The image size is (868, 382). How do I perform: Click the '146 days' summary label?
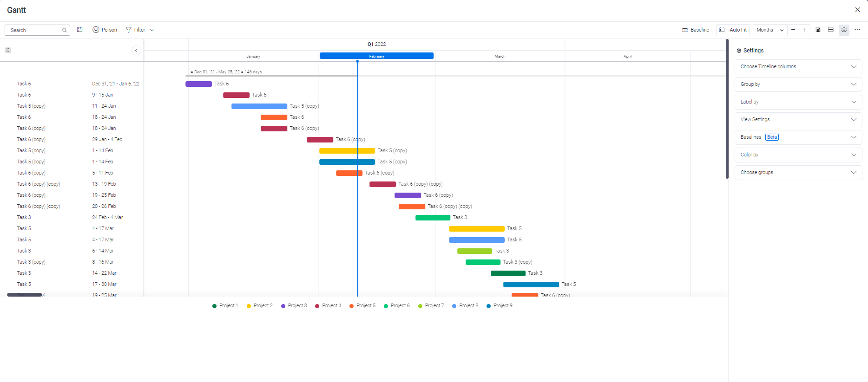[x=253, y=72]
